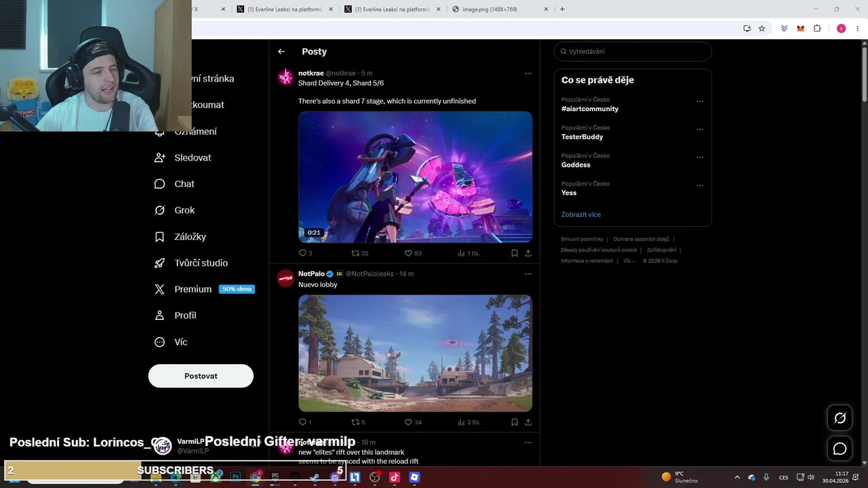The width and height of the screenshot is (868, 488).
Task: Open Smluvní podmínky footer link
Action: point(582,239)
